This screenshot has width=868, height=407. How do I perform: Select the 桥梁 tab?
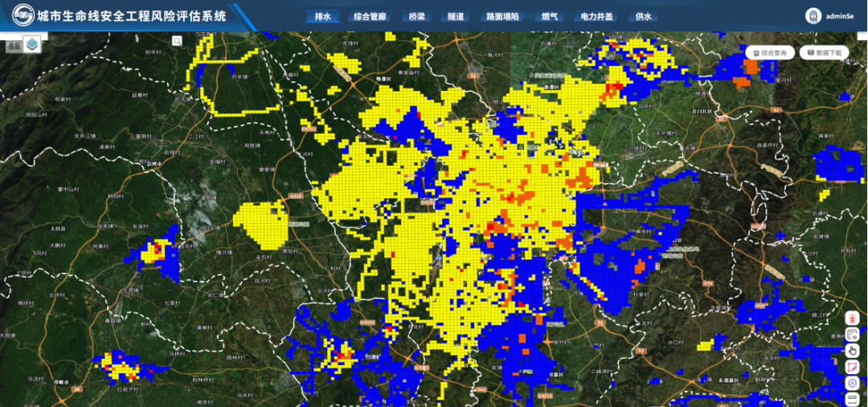tap(416, 16)
